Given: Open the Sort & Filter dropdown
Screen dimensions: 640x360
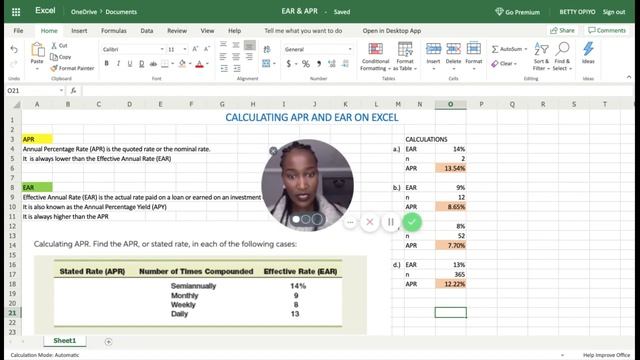Looking at the screenshot, I should click(541, 56).
